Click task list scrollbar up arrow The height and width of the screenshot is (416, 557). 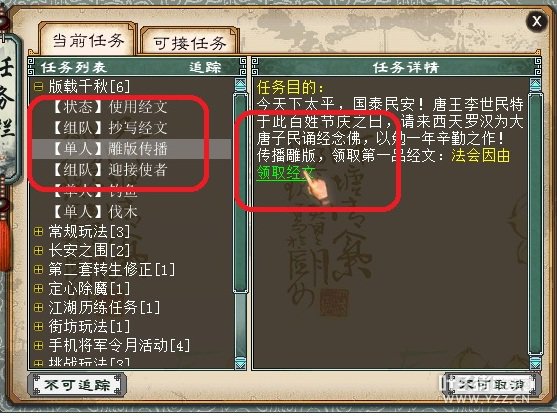point(240,85)
